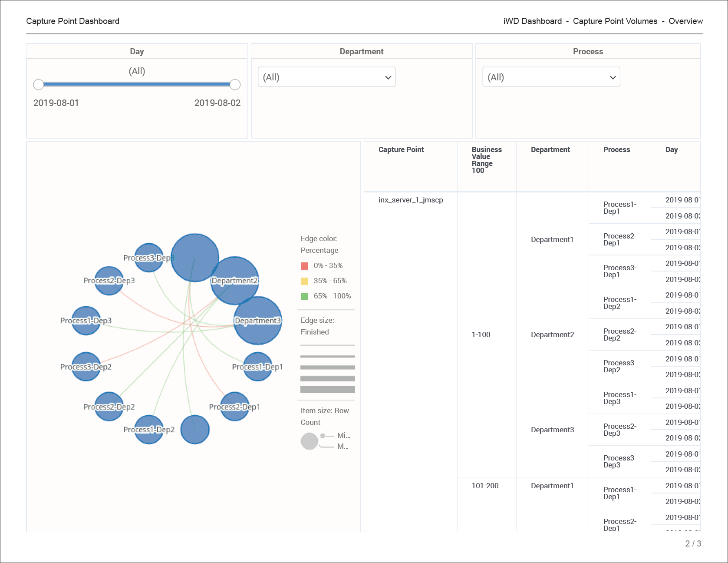Click the Department2 node in network graph
The height and width of the screenshot is (563, 728).
pyautogui.click(x=235, y=281)
